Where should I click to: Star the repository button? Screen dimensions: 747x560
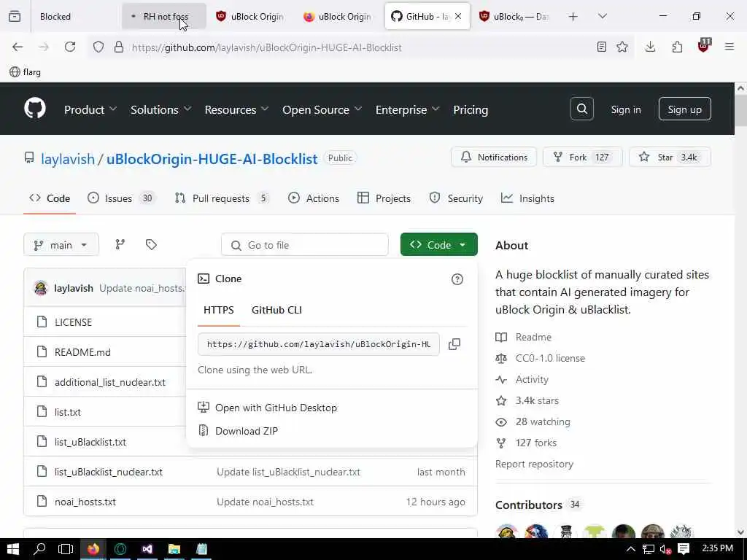(670, 157)
